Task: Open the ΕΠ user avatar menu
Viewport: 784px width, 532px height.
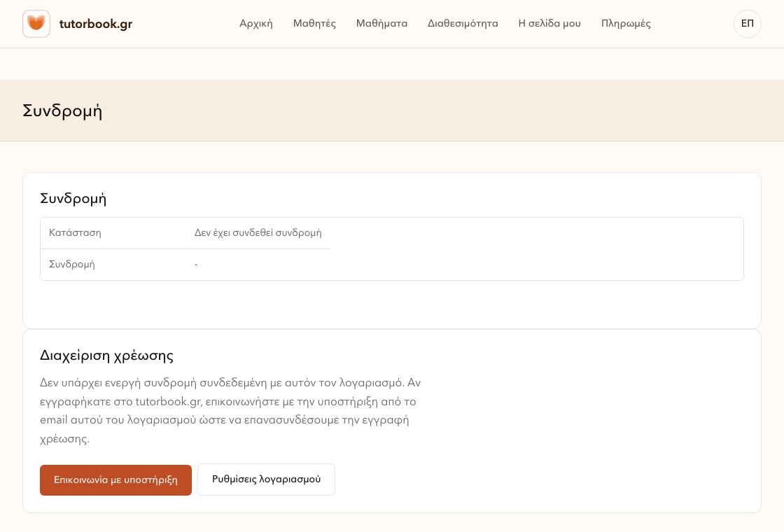Action: (x=747, y=24)
